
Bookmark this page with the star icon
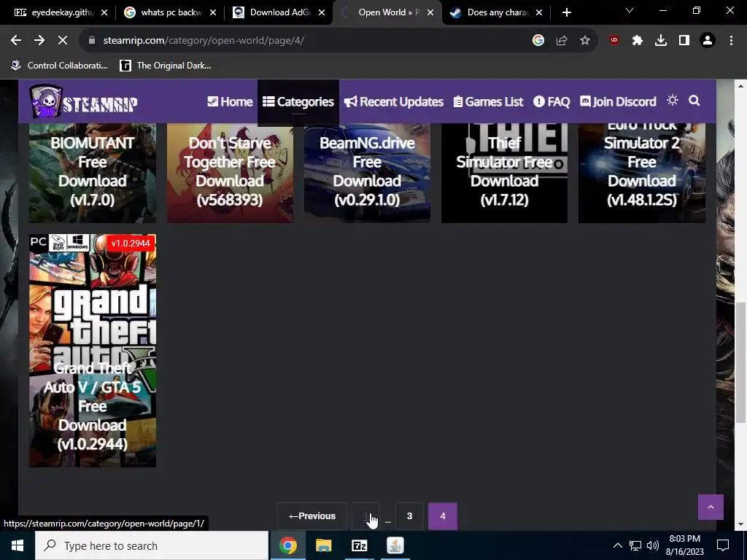[585, 41]
